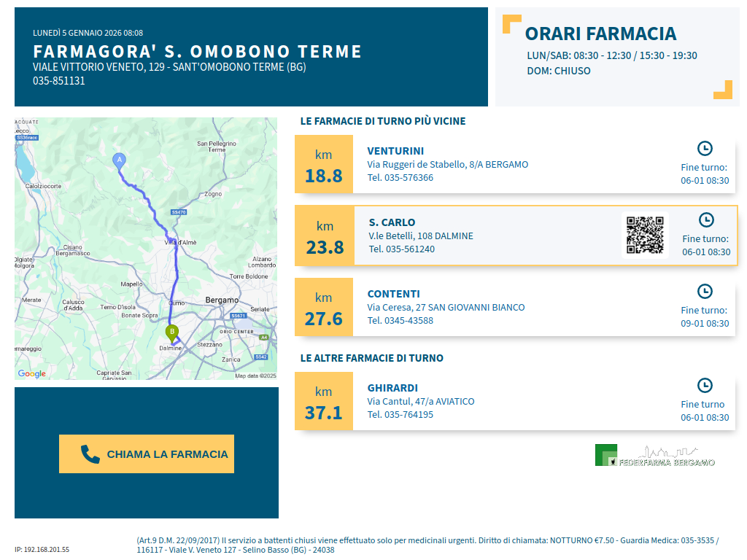Click the clock icon in Venturini row

705,149
